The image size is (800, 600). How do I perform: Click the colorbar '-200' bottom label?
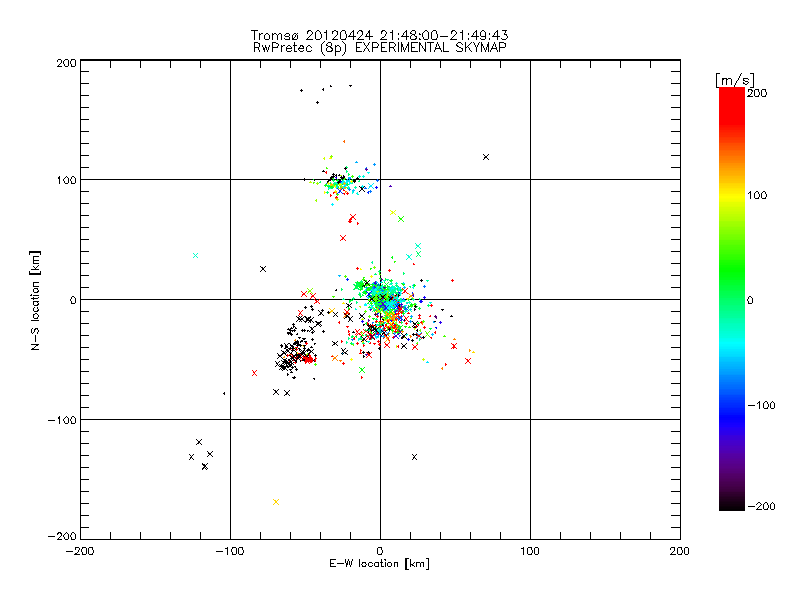click(761, 506)
